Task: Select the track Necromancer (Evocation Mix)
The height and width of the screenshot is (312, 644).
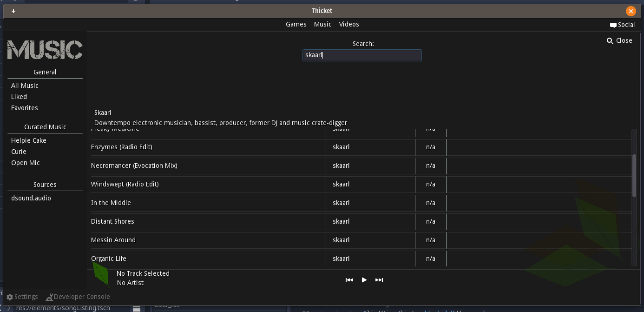Action: [x=134, y=166]
